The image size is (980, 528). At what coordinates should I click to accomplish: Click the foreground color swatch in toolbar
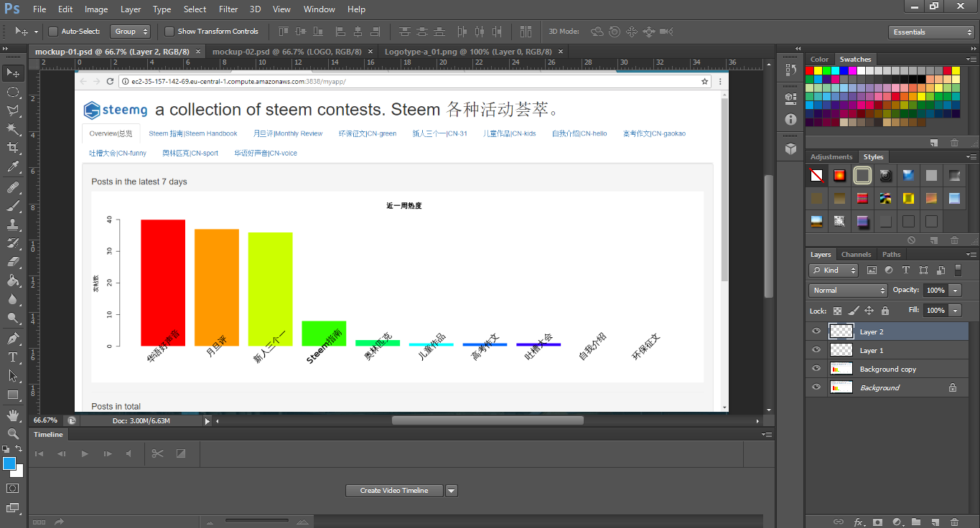point(9,463)
